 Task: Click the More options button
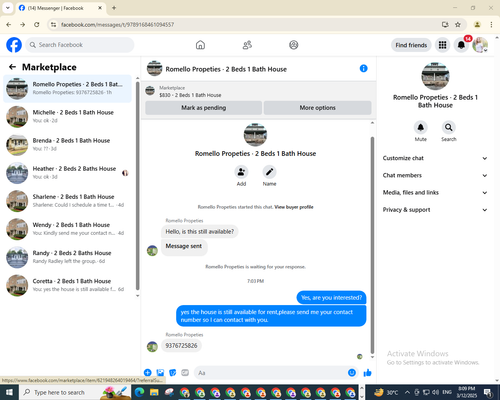click(317, 108)
